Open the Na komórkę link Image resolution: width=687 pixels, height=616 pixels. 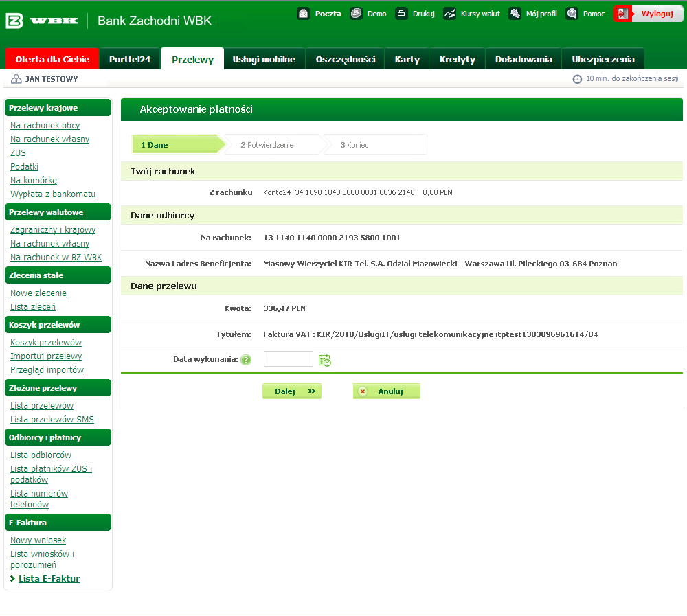(x=34, y=180)
